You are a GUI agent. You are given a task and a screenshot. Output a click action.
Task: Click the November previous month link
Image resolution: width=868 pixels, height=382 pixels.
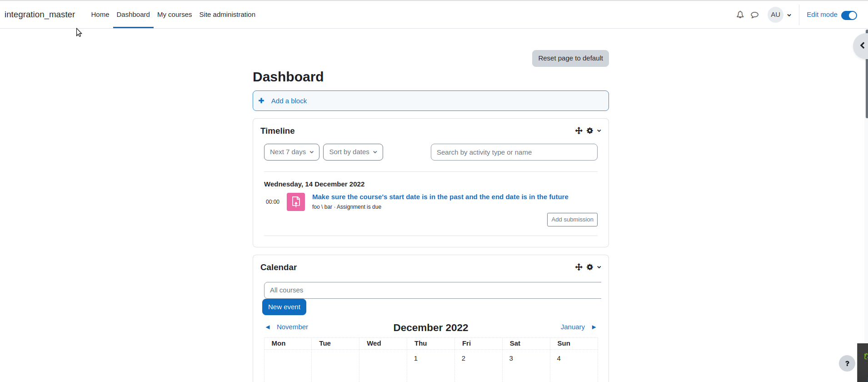click(x=292, y=327)
